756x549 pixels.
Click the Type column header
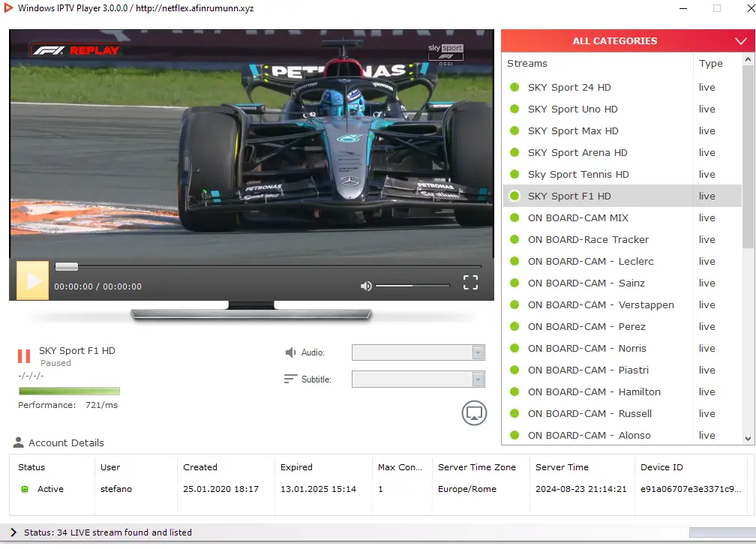(711, 64)
